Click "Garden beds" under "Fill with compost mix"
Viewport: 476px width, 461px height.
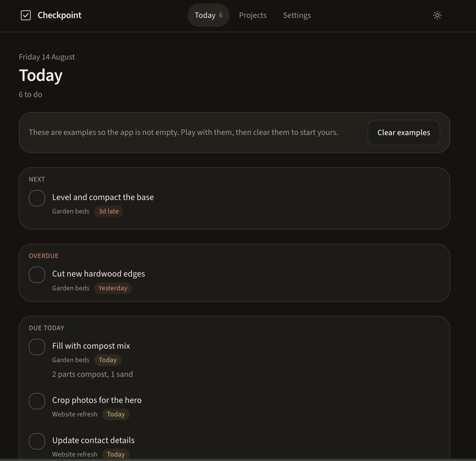point(71,360)
